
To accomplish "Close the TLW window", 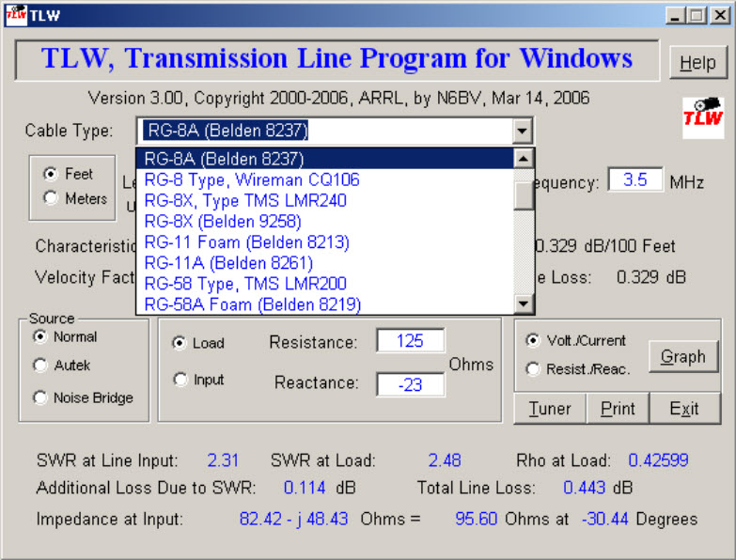I will coord(719,15).
